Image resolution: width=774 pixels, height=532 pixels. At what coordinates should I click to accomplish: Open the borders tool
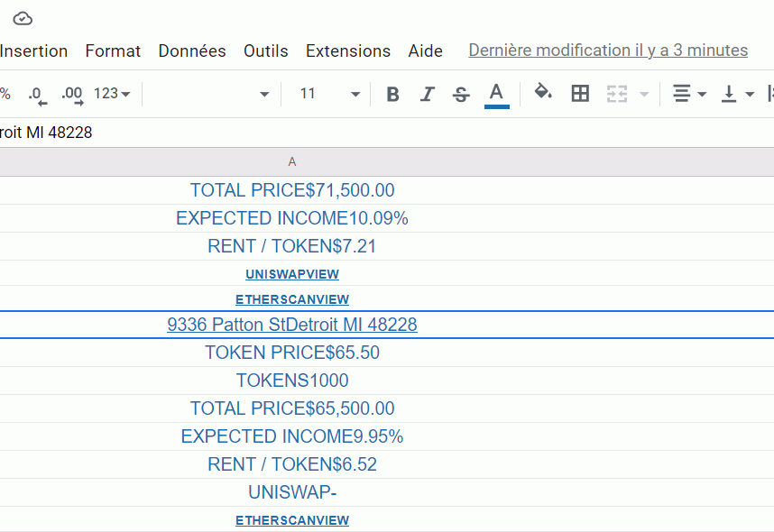click(x=580, y=94)
